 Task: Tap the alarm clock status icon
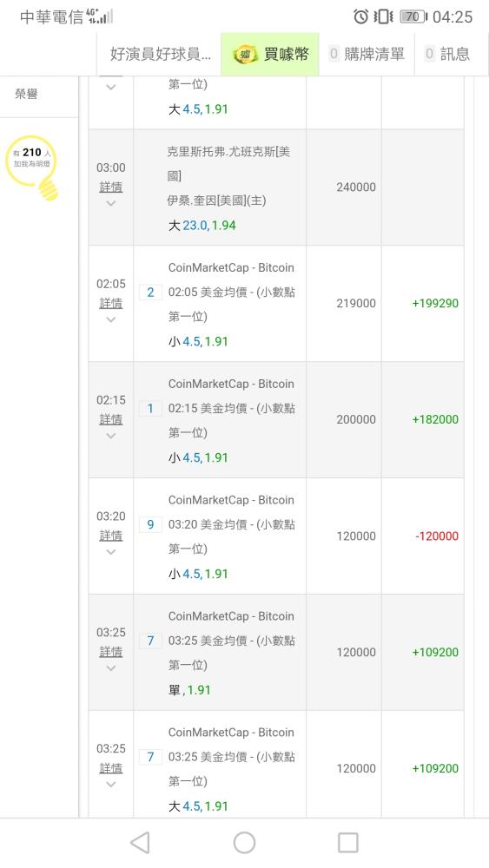tap(360, 16)
